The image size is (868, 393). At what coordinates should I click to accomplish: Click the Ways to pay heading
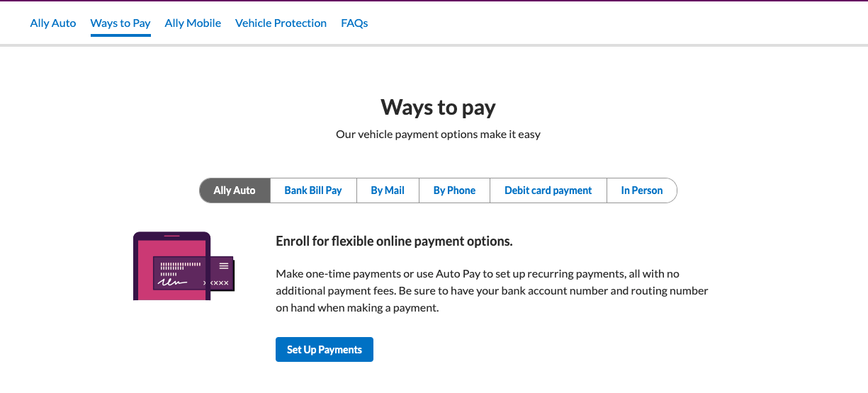coord(438,108)
